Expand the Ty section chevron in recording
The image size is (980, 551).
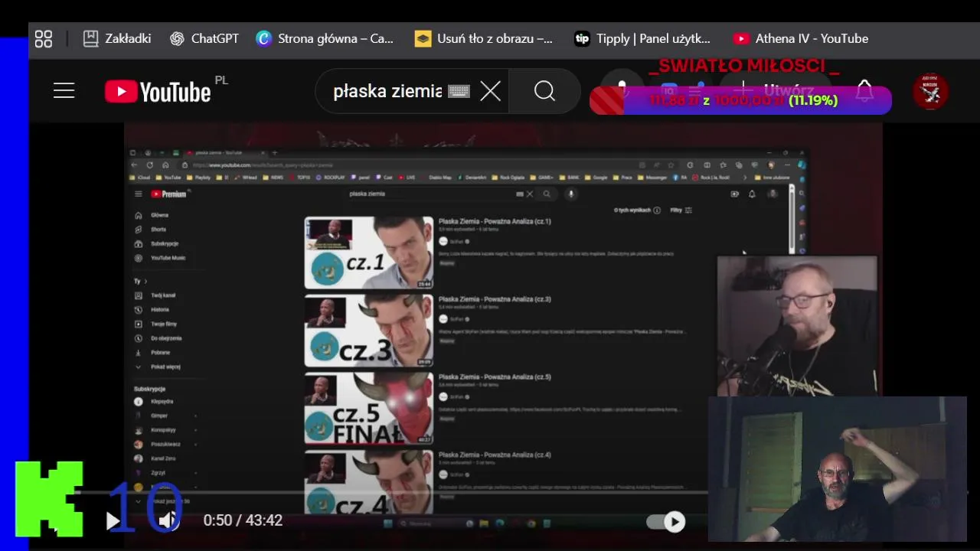145,282
